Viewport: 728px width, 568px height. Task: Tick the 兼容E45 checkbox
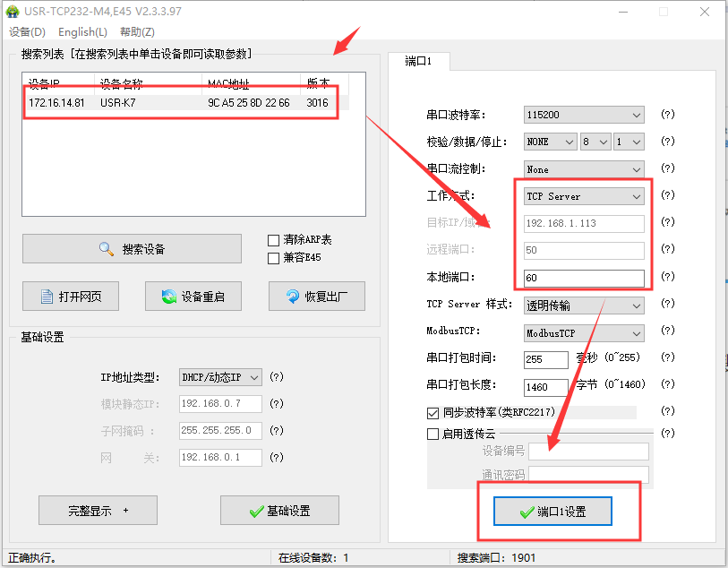(x=274, y=258)
